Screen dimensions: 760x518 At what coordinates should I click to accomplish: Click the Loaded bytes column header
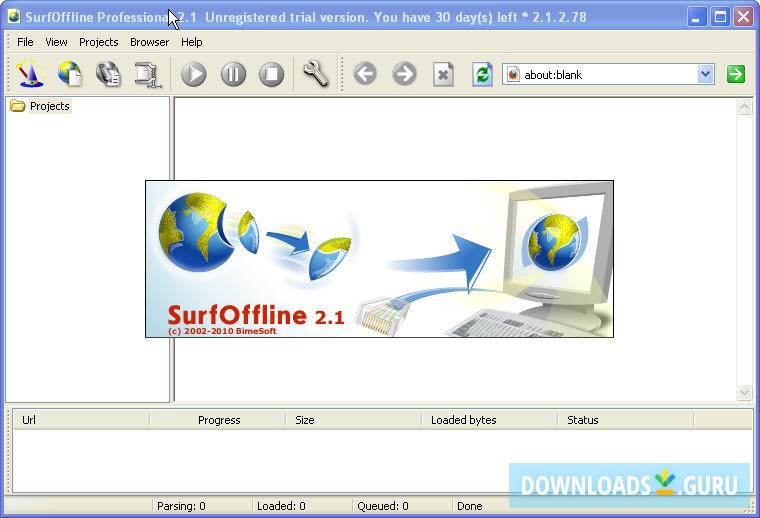point(490,420)
